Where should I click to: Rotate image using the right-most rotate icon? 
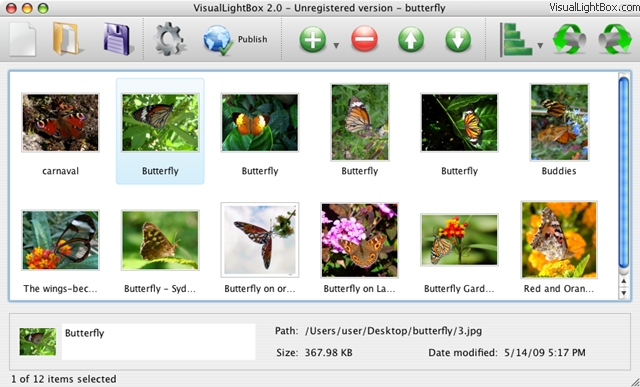coord(615,39)
